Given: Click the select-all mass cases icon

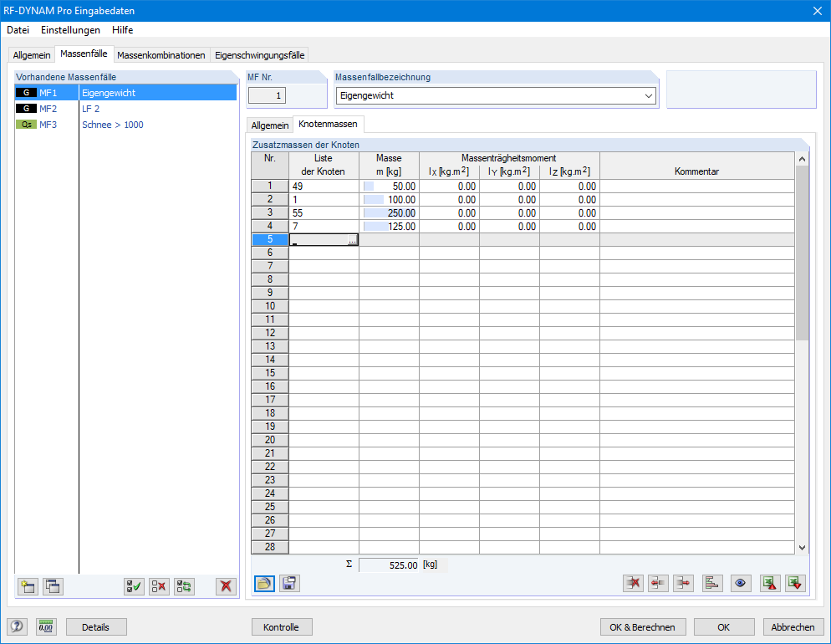Looking at the screenshot, I should tap(134, 586).
